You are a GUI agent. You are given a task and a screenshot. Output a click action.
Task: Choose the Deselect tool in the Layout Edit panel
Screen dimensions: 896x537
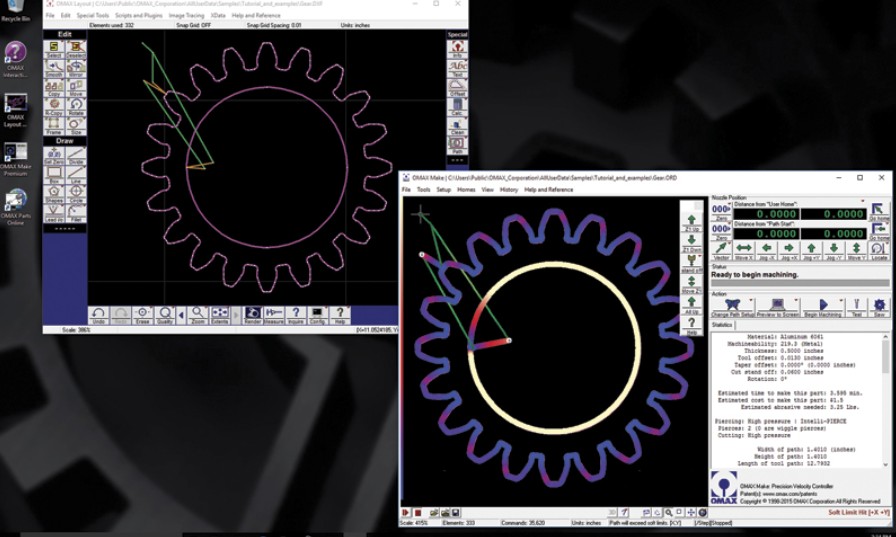point(75,49)
